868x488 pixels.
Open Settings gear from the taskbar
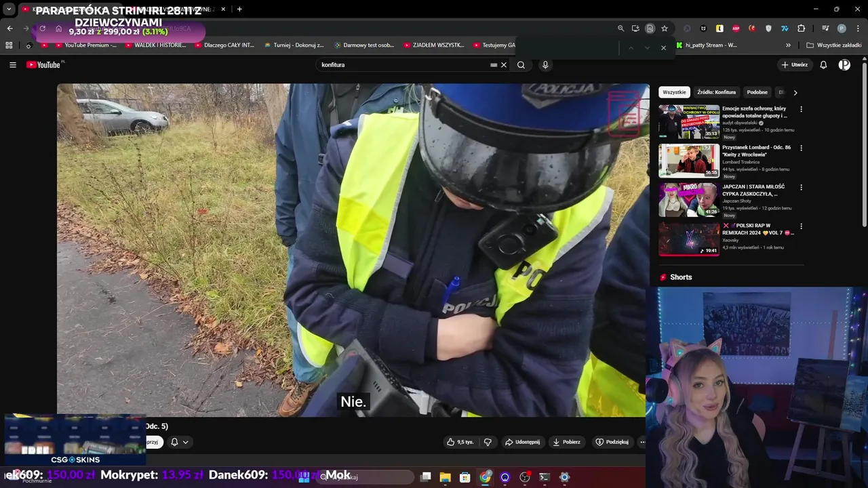click(564, 477)
